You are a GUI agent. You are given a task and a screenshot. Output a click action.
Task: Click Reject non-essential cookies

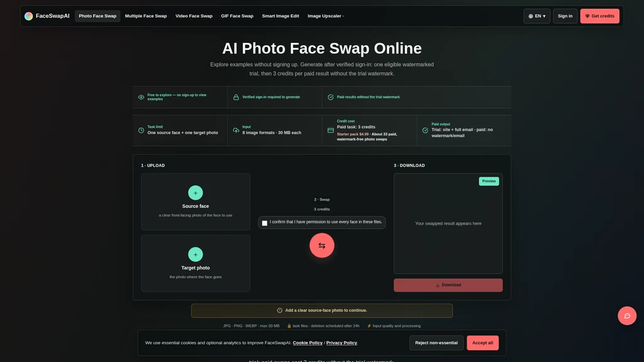pos(436,343)
